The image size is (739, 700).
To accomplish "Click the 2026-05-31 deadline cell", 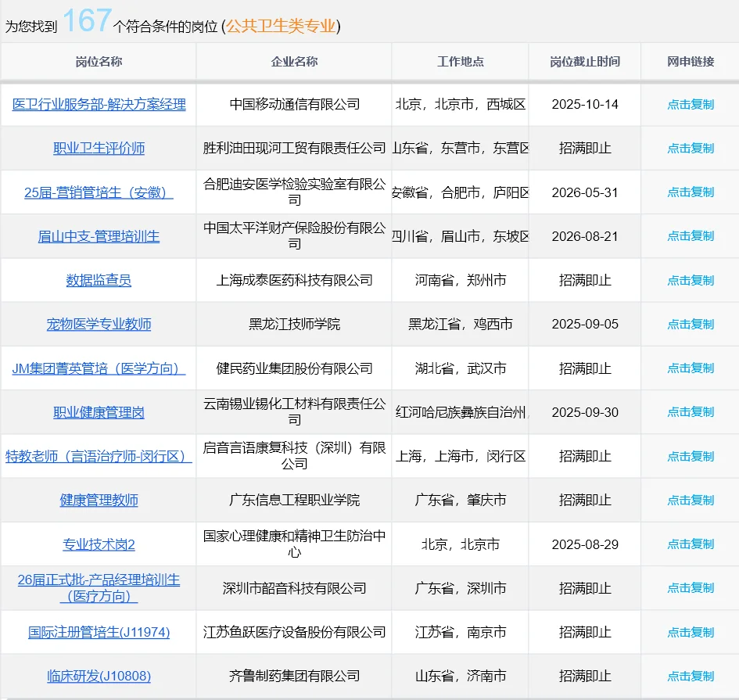I will tap(585, 192).
